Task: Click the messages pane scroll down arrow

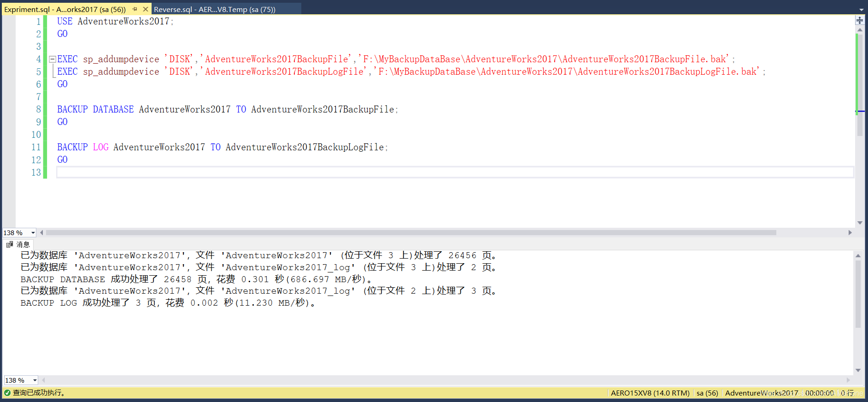Action: (x=858, y=370)
